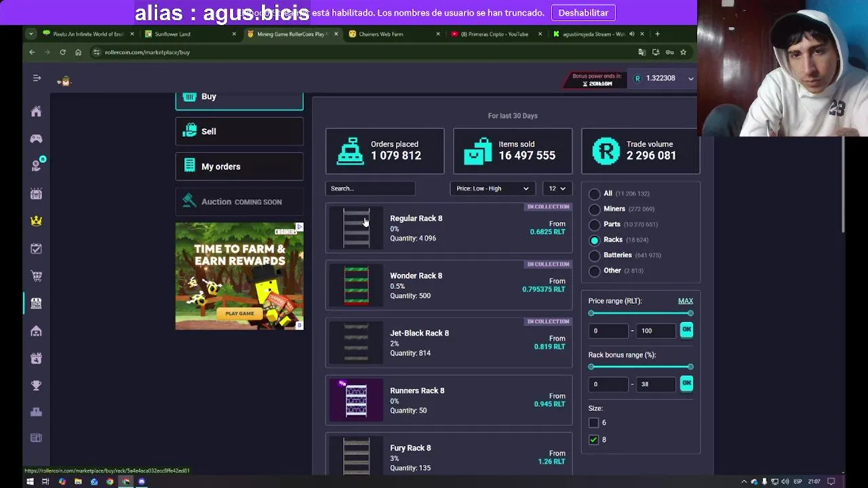Click the price range slider left handle
Image resolution: width=868 pixels, height=488 pixels.
click(591, 313)
